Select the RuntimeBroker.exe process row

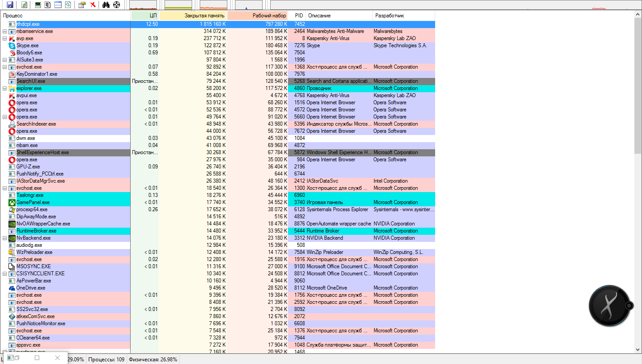tap(218, 231)
